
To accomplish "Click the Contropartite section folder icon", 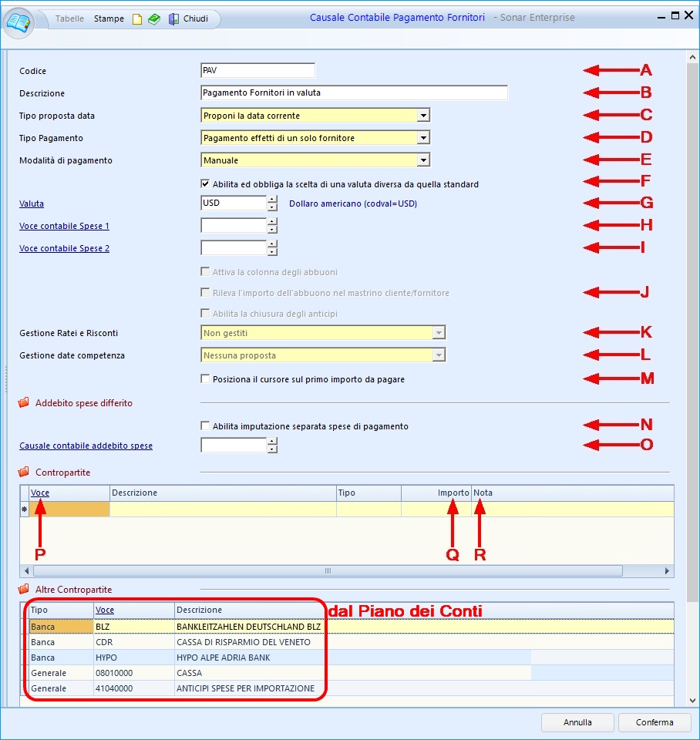I will [x=23, y=473].
